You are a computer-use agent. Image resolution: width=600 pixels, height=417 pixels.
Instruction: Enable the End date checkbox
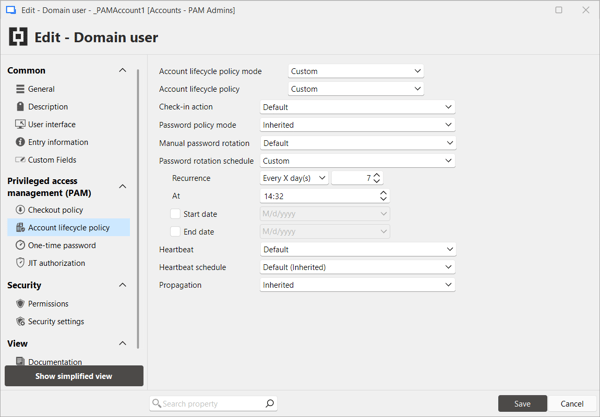[175, 231]
